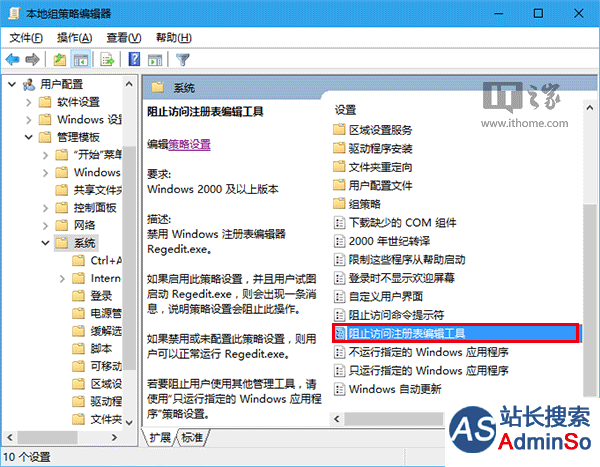600x467 pixels.
Task: Expand the 网络 tree node
Action: tap(46, 225)
